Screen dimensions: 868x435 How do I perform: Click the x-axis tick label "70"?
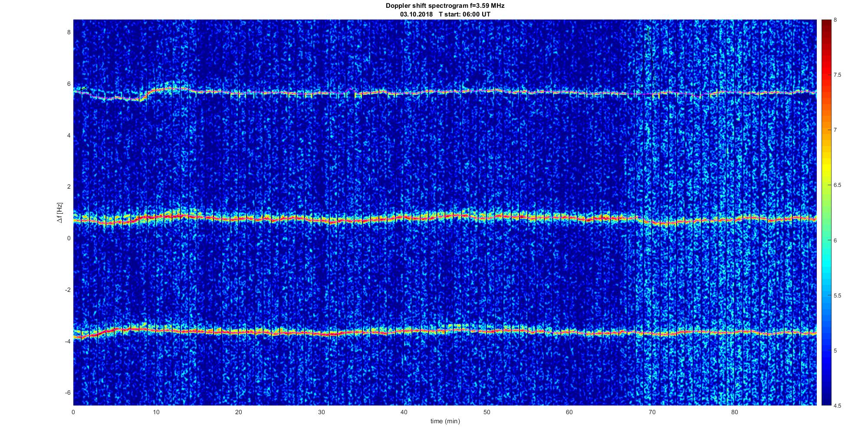point(652,412)
